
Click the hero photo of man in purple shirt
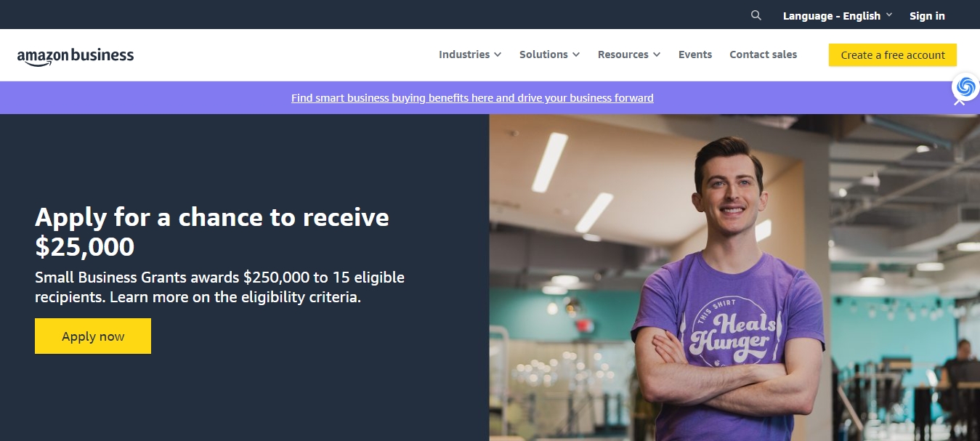734,278
